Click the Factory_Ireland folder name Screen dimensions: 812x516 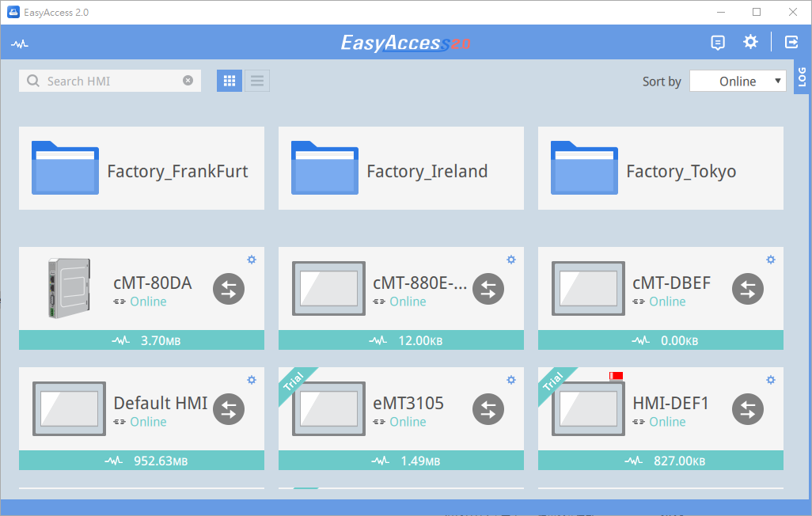(x=427, y=171)
